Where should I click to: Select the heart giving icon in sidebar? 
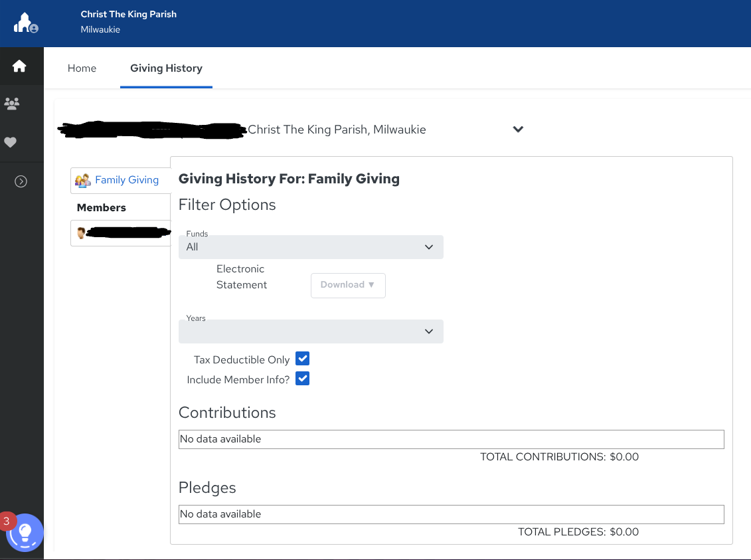pos(11,142)
